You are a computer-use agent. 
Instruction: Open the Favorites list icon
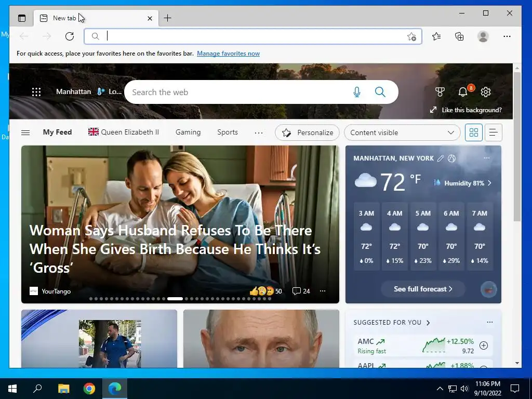tap(436, 36)
